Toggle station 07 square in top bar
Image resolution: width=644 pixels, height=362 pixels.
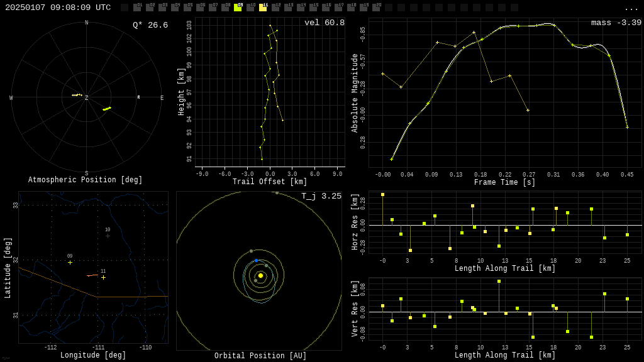pyautogui.click(x=213, y=8)
